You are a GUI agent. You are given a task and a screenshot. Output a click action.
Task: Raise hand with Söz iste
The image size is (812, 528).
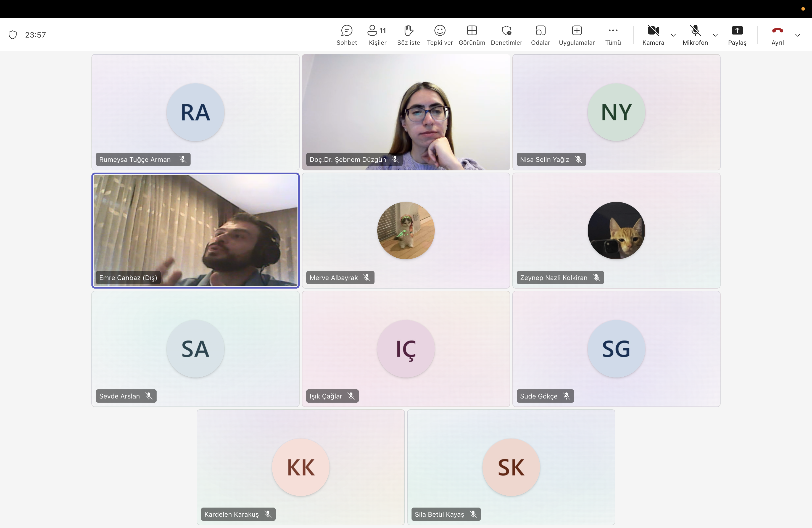click(x=408, y=35)
